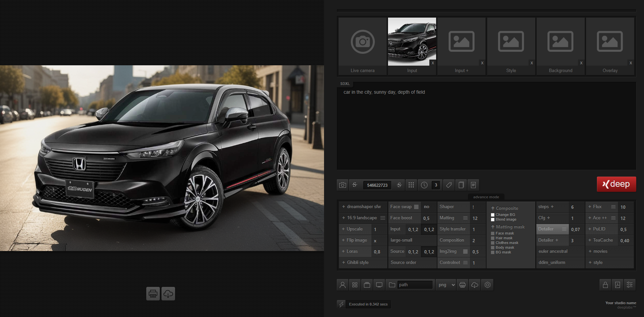Screen dimensions: 644x317
Task: Click the tag icon in the toolbar
Action: coord(449,185)
